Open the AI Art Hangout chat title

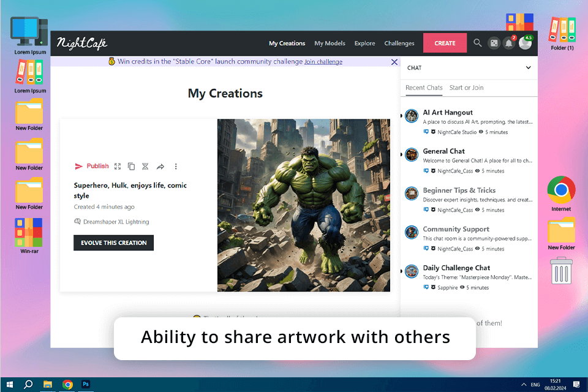[448, 113]
